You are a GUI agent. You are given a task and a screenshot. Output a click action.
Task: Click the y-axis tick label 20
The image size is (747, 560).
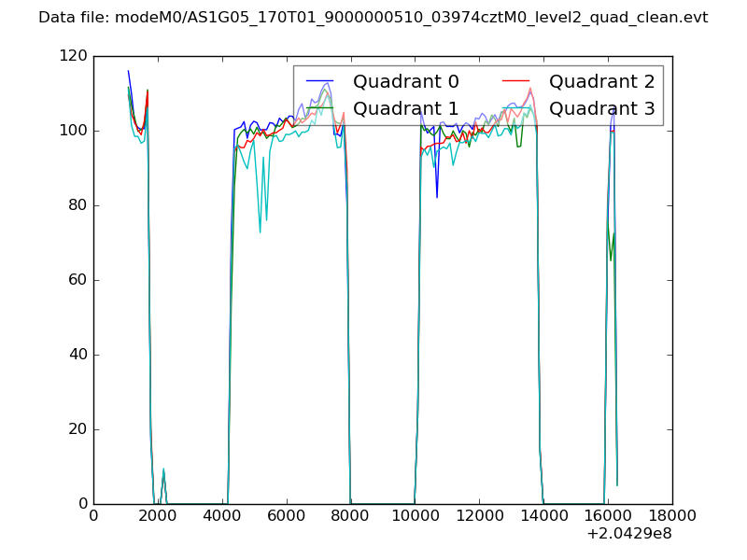[x=79, y=429]
